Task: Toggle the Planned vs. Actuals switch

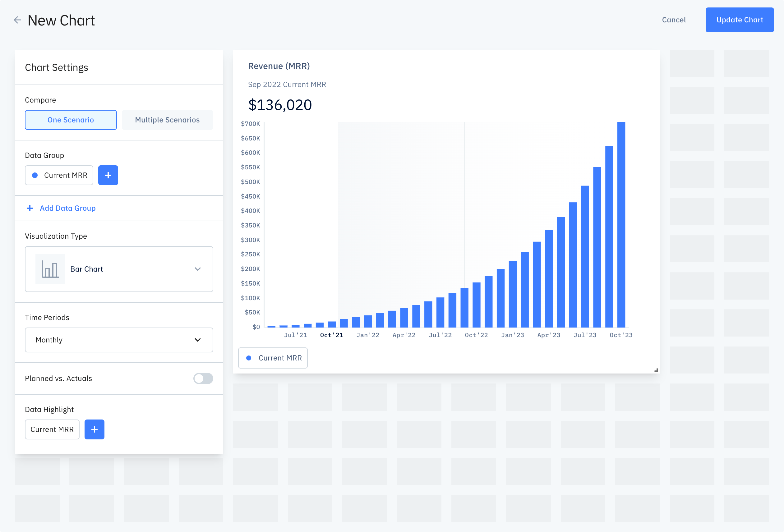Action: coord(203,378)
